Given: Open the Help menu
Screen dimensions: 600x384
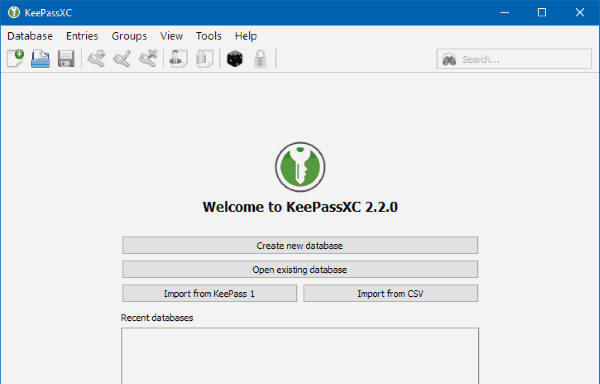Looking at the screenshot, I should coord(246,36).
